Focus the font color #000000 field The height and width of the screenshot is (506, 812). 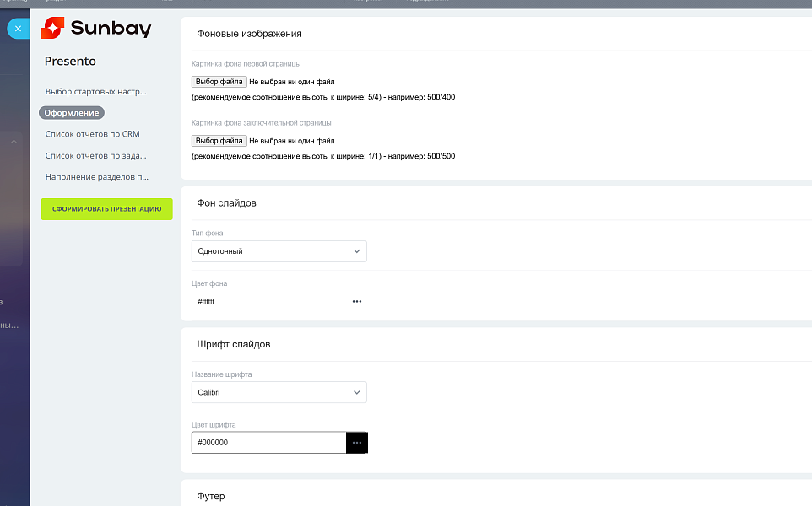268,443
